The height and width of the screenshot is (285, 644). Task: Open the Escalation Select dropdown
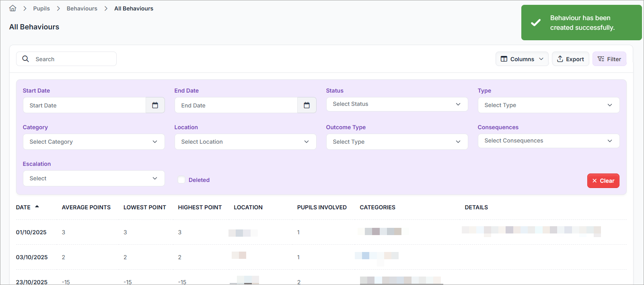(x=93, y=178)
